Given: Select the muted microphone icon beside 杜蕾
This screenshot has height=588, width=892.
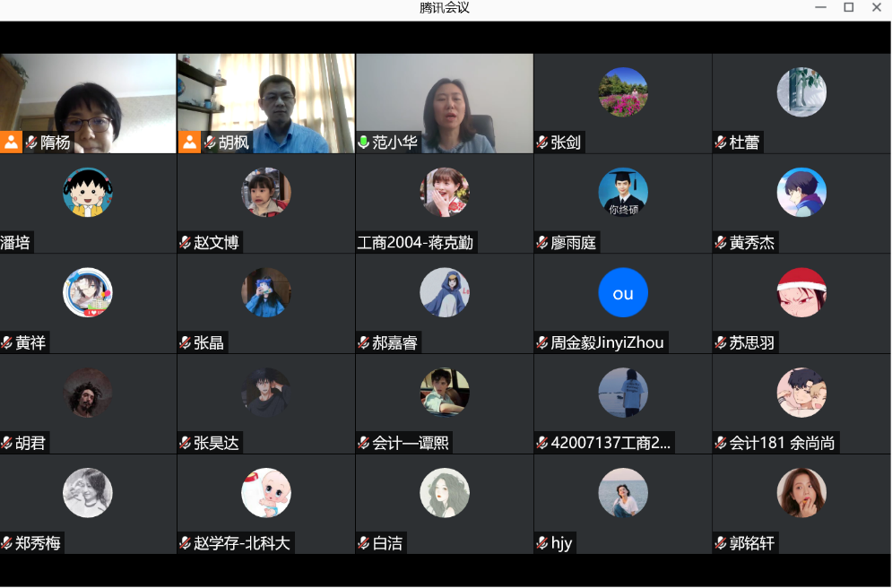Looking at the screenshot, I should (x=721, y=143).
